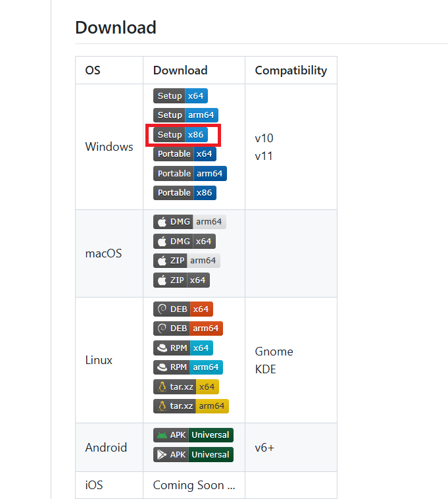This screenshot has height=499, width=448.
Task: Click the Portable x86 download badge
Action: pos(184,193)
